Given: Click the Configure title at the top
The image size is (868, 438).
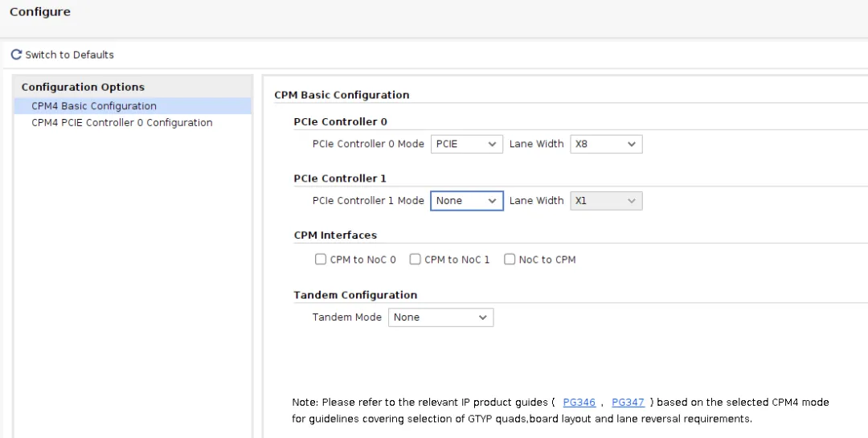Looking at the screenshot, I should [x=40, y=12].
